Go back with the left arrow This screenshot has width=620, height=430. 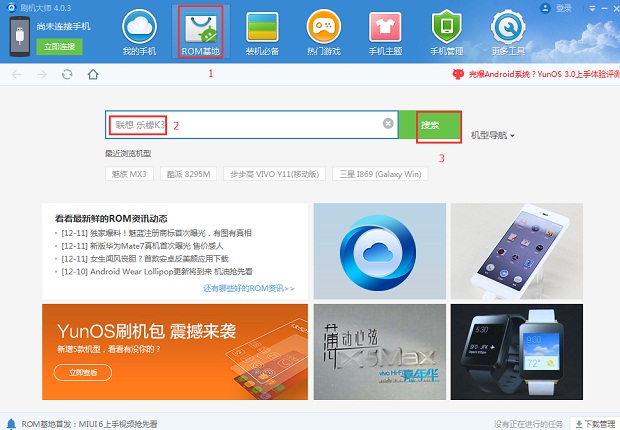coord(16,74)
